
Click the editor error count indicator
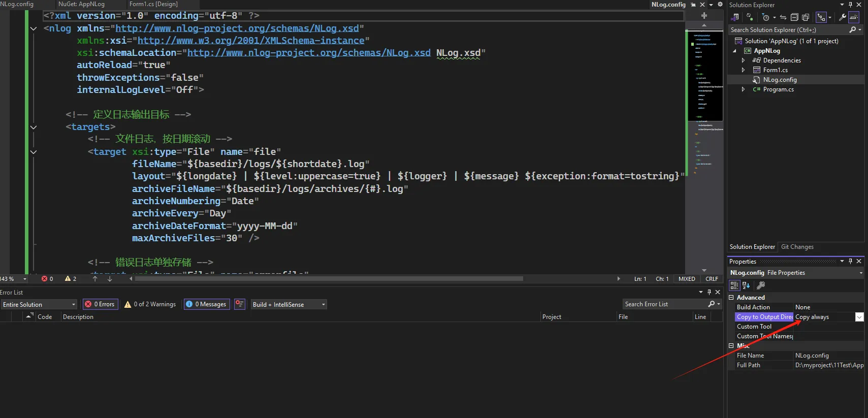click(x=47, y=279)
